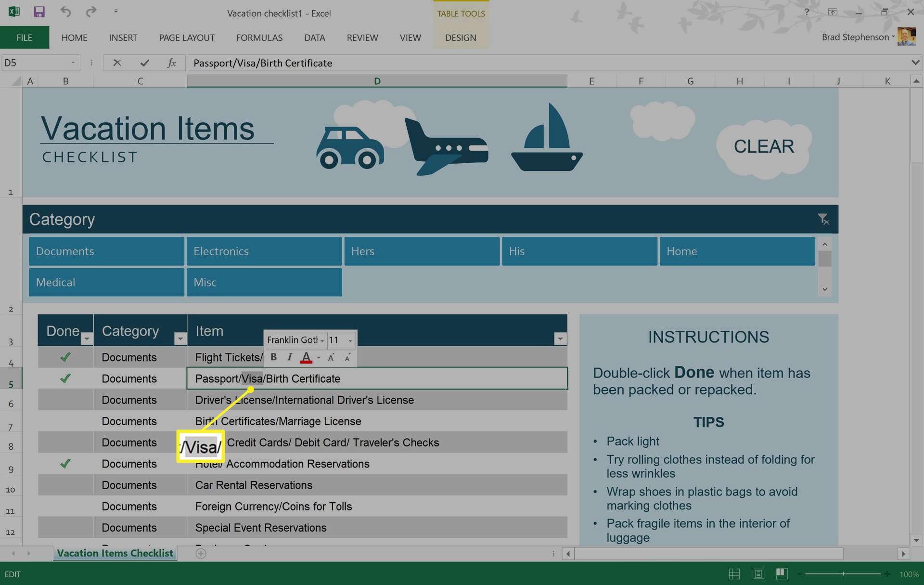Image resolution: width=924 pixels, height=585 pixels.
Task: Open the VIEW tab
Action: (x=410, y=38)
